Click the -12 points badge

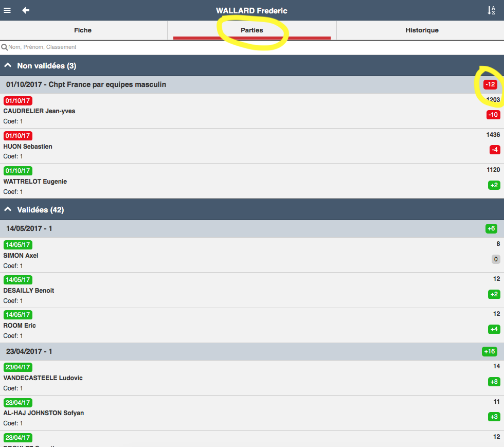[490, 84]
